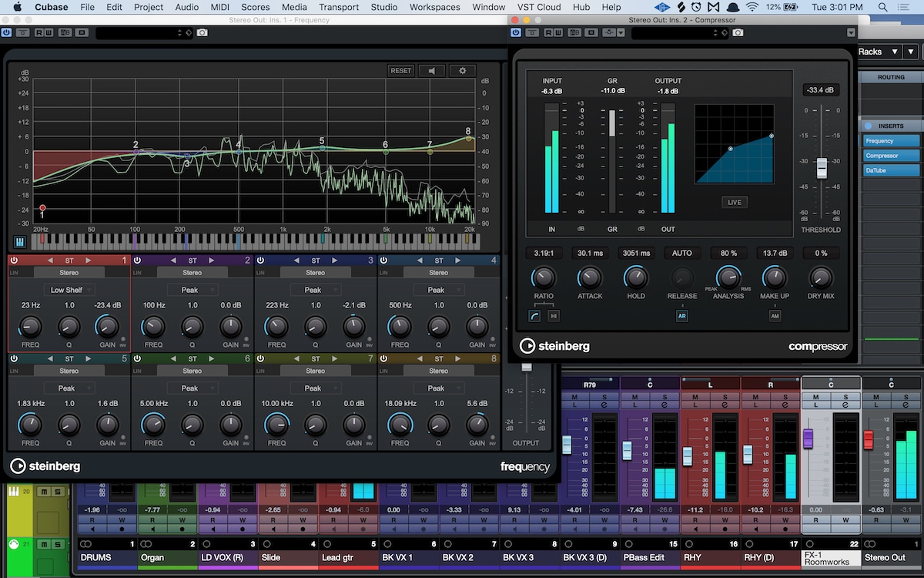Open Compressor header functions menu arrow

tap(850, 33)
